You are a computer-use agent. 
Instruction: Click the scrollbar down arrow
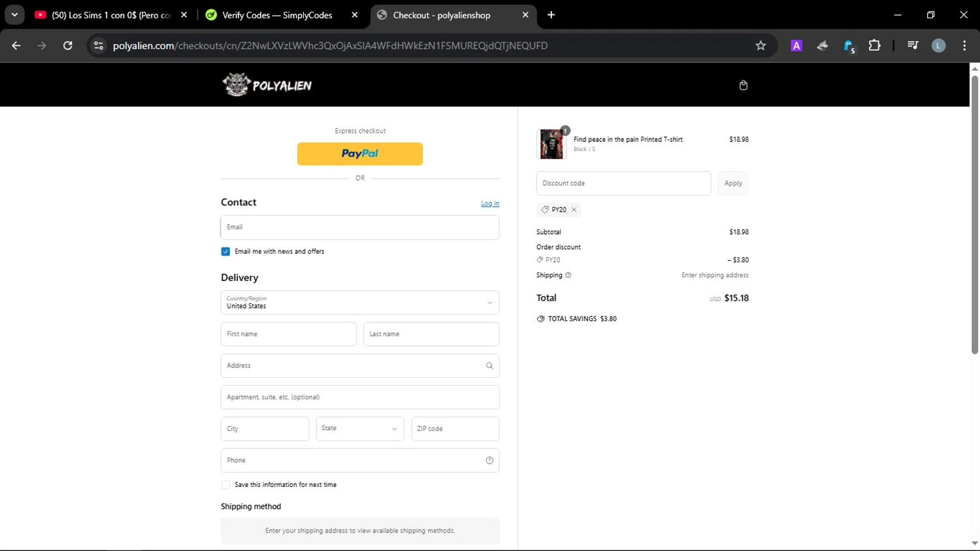[x=974, y=544]
